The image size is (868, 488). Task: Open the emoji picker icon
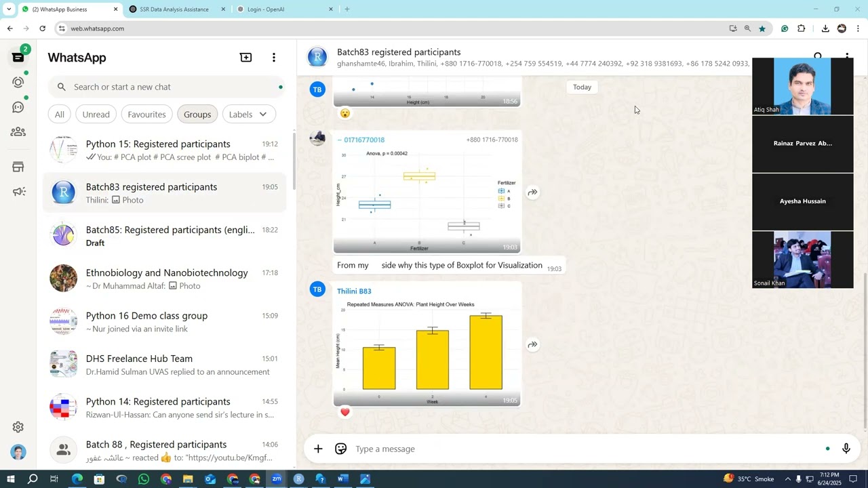pos(341,449)
